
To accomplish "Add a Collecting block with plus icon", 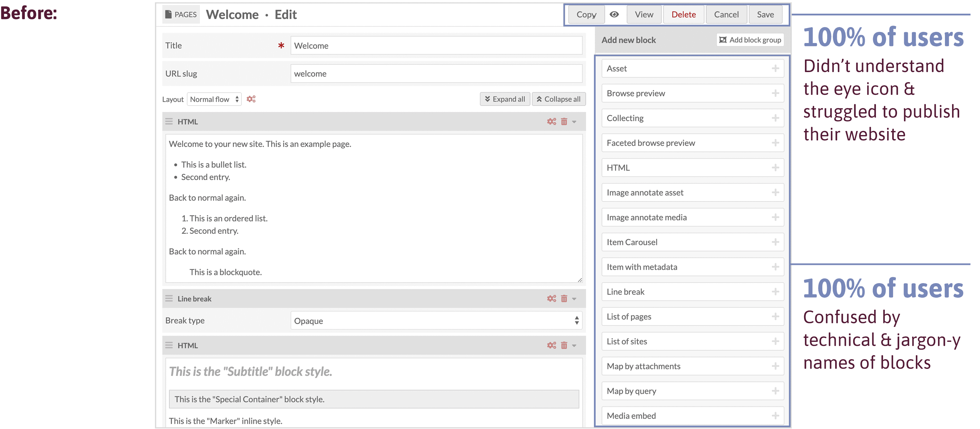I will (775, 118).
